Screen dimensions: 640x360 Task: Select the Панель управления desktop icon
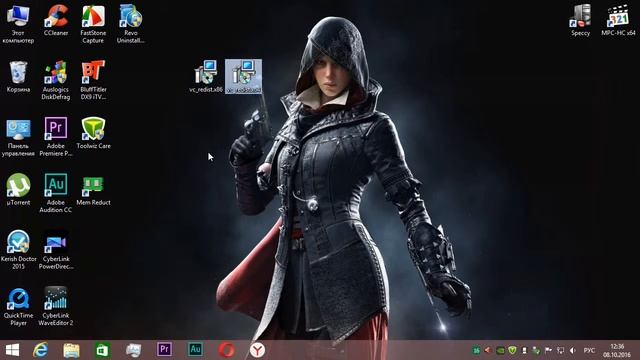18,137
